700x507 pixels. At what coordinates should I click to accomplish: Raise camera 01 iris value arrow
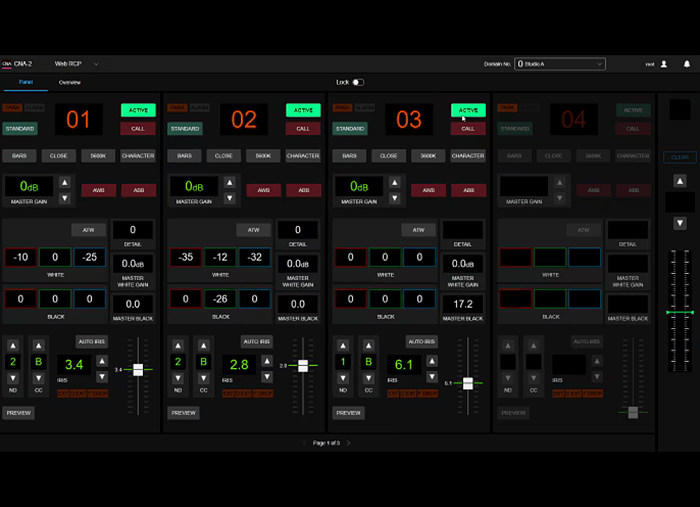[102, 361]
